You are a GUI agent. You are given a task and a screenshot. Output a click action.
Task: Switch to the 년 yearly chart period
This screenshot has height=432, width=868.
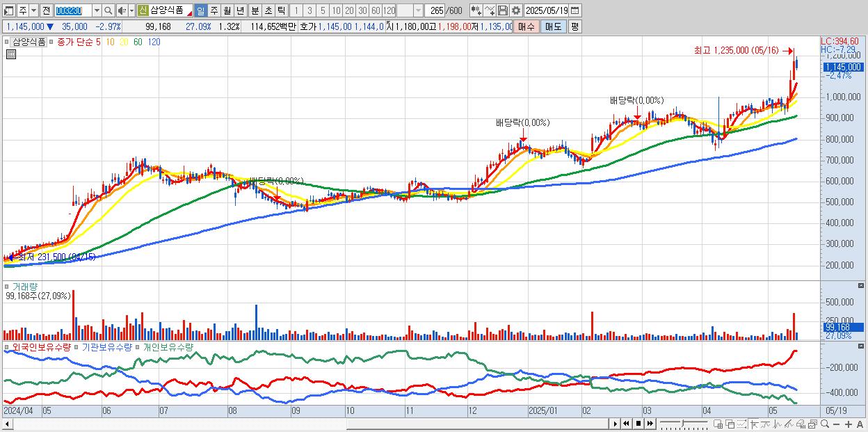pos(241,10)
